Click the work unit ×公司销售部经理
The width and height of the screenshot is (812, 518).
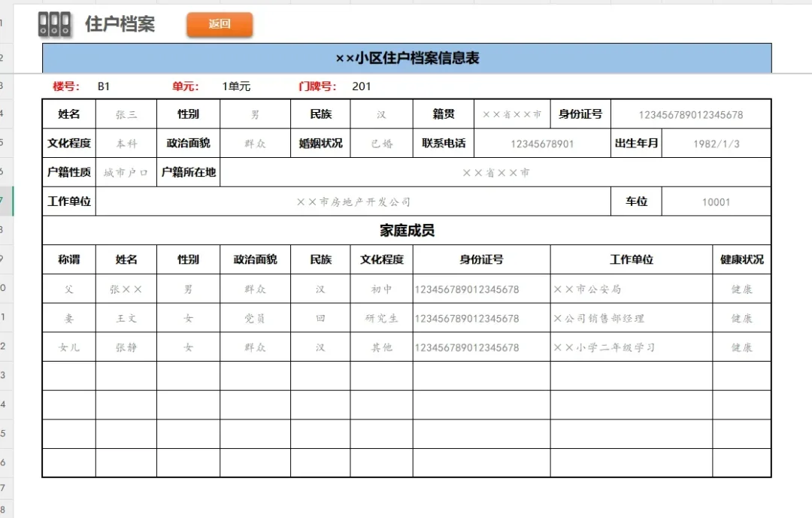click(x=632, y=318)
